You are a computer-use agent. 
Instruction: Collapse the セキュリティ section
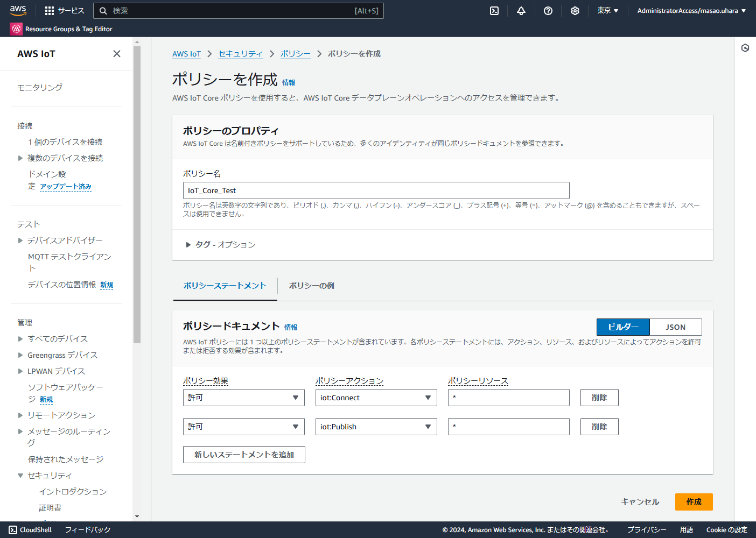20,476
